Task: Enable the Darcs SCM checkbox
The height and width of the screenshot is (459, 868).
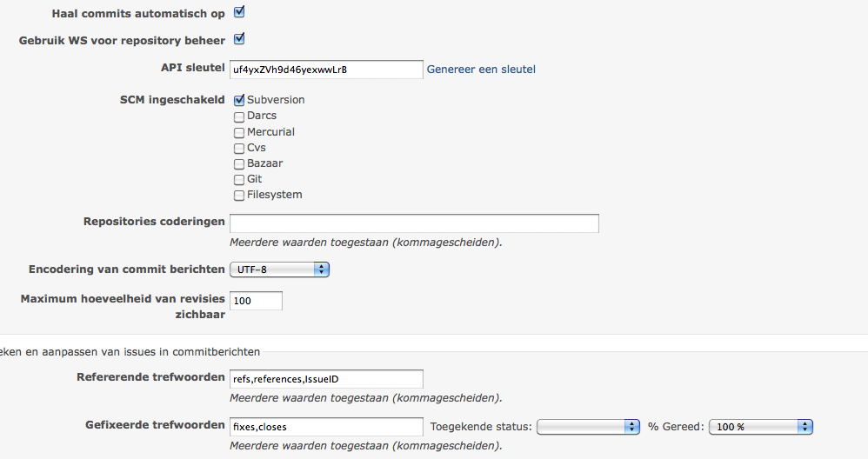Action: click(239, 116)
